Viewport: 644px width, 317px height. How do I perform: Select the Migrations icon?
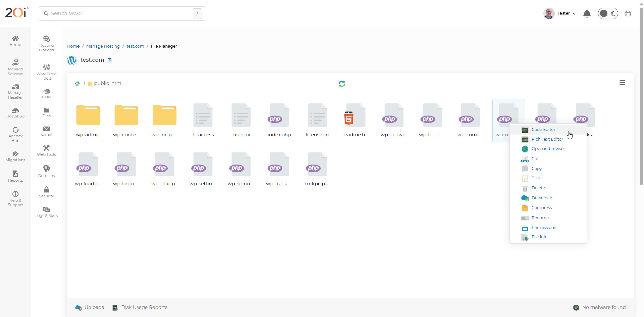(x=15, y=156)
